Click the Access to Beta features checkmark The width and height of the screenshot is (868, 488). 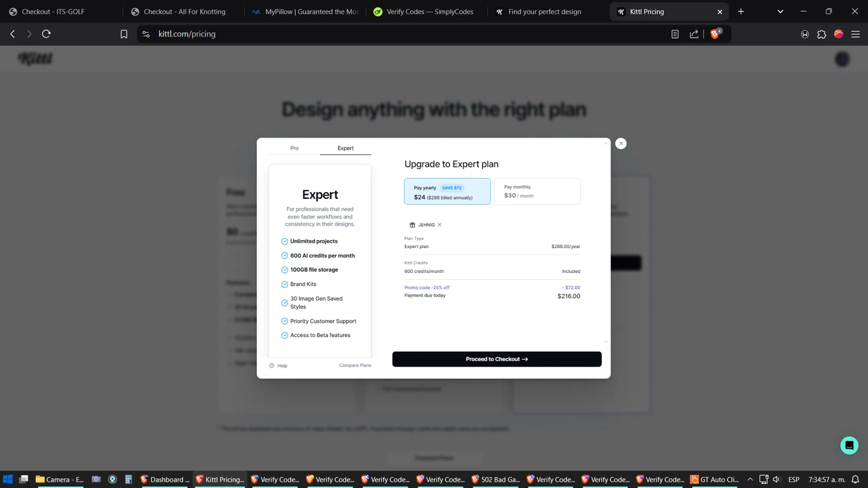tap(285, 335)
